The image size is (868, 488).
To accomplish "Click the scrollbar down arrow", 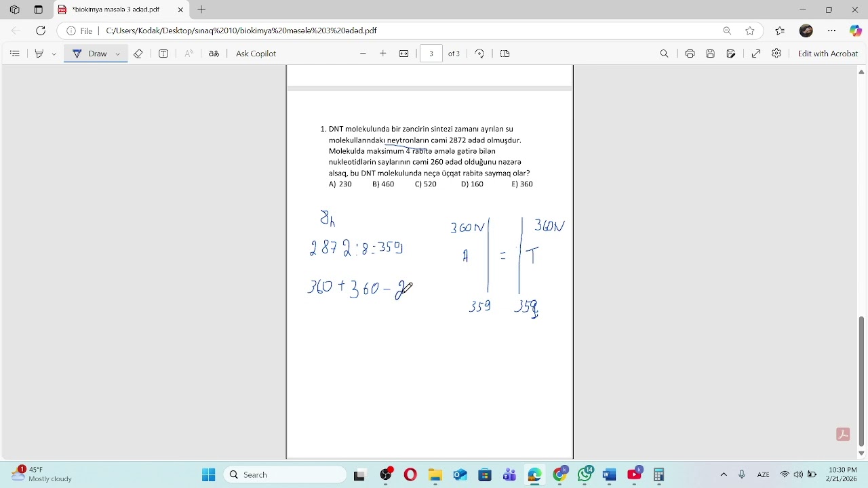I will pyautogui.click(x=862, y=453).
